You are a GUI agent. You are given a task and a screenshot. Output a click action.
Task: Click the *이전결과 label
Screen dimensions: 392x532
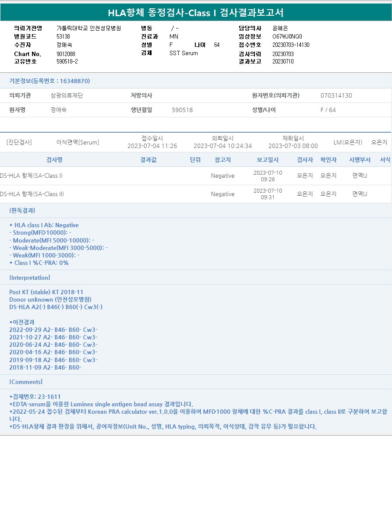(x=22, y=322)
